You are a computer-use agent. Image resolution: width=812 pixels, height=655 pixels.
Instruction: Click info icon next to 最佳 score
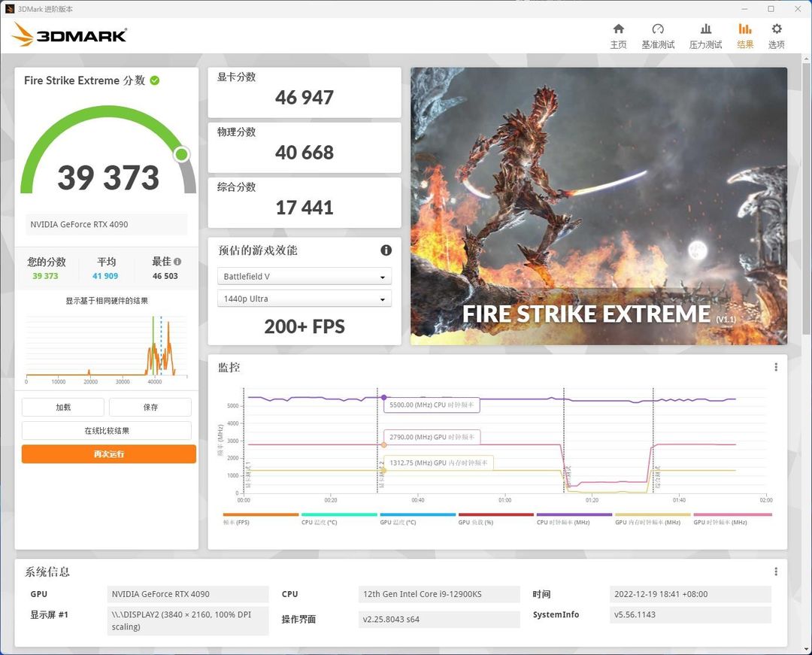(177, 262)
